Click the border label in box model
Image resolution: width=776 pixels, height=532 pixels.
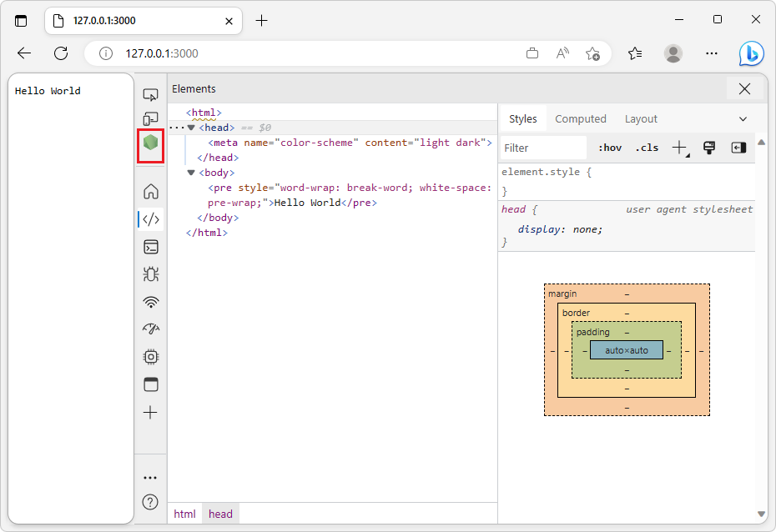pos(576,313)
